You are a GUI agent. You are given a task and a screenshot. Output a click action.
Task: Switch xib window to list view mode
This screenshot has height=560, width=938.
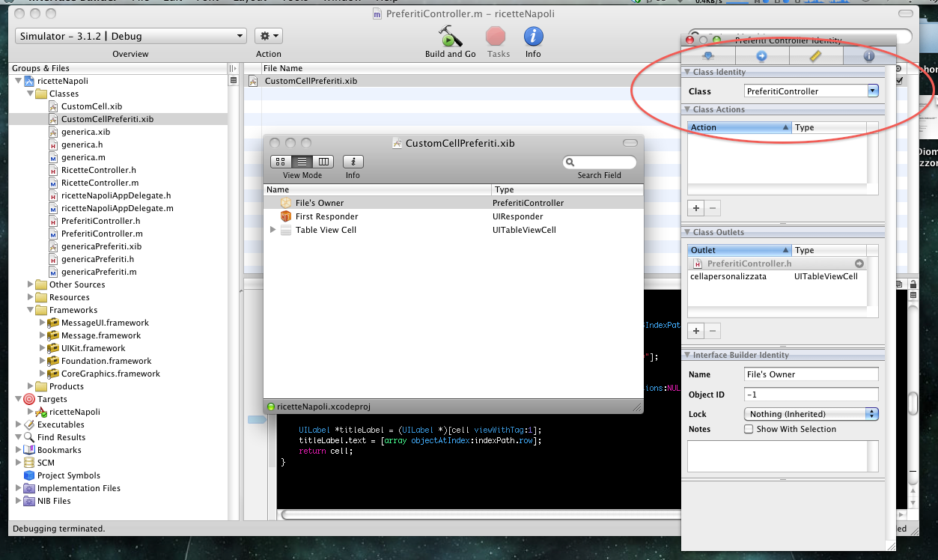pyautogui.click(x=302, y=162)
